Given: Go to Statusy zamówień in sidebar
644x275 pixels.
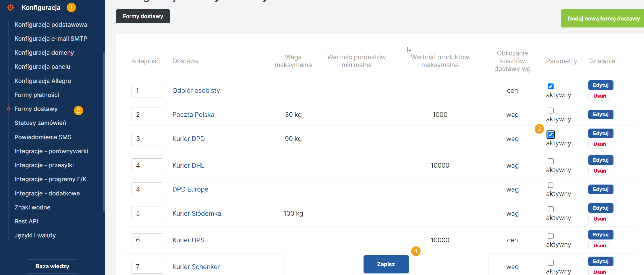Looking at the screenshot, I should point(40,123).
